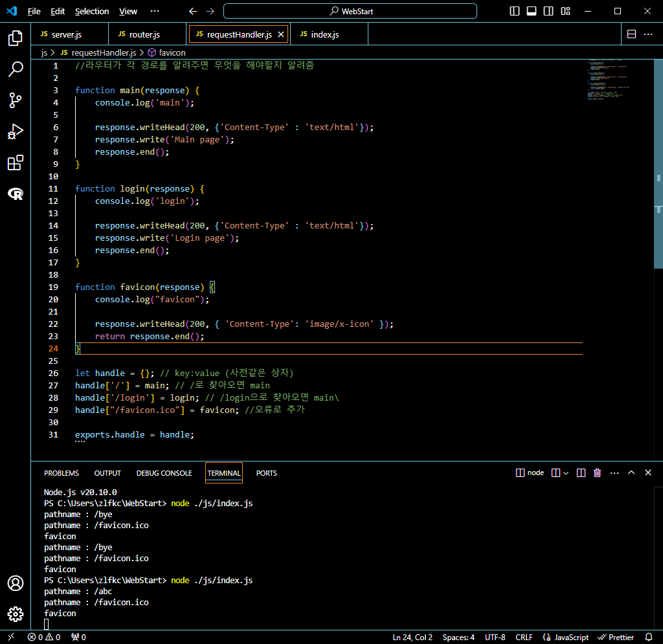
Task: Switch to the PROBLEMS panel tab
Action: (62, 473)
